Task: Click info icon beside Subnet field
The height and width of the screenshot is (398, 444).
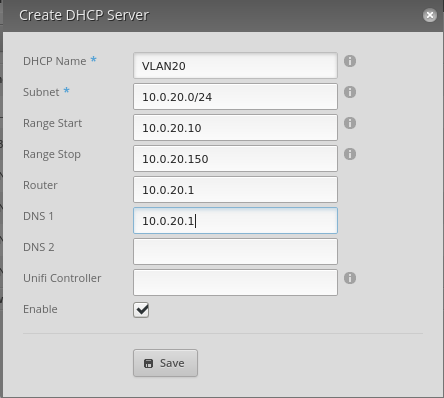Action: point(350,92)
